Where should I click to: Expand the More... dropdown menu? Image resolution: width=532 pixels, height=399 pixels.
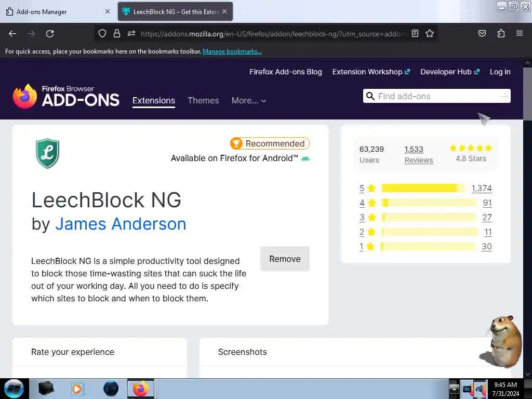(x=249, y=100)
